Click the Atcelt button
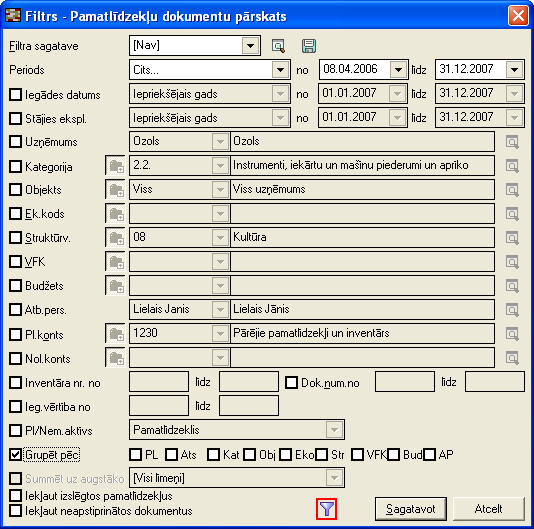The height and width of the screenshot is (529, 534). tap(488, 509)
